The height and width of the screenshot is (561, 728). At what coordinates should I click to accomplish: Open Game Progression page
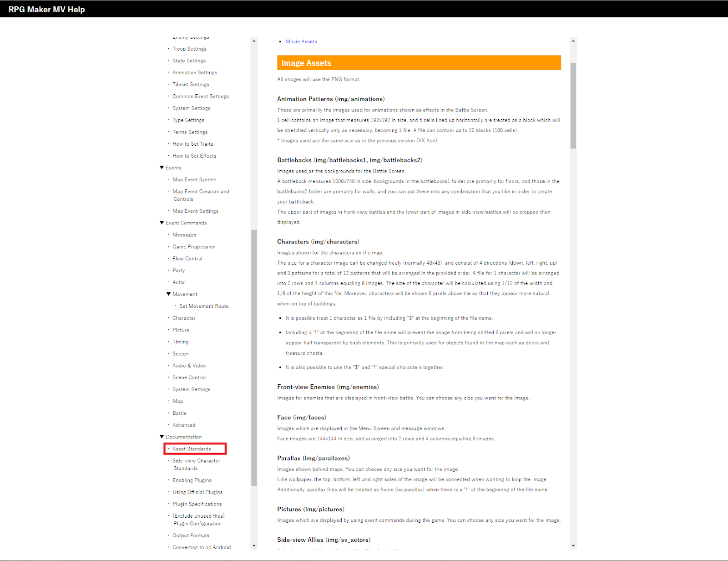[x=194, y=246]
